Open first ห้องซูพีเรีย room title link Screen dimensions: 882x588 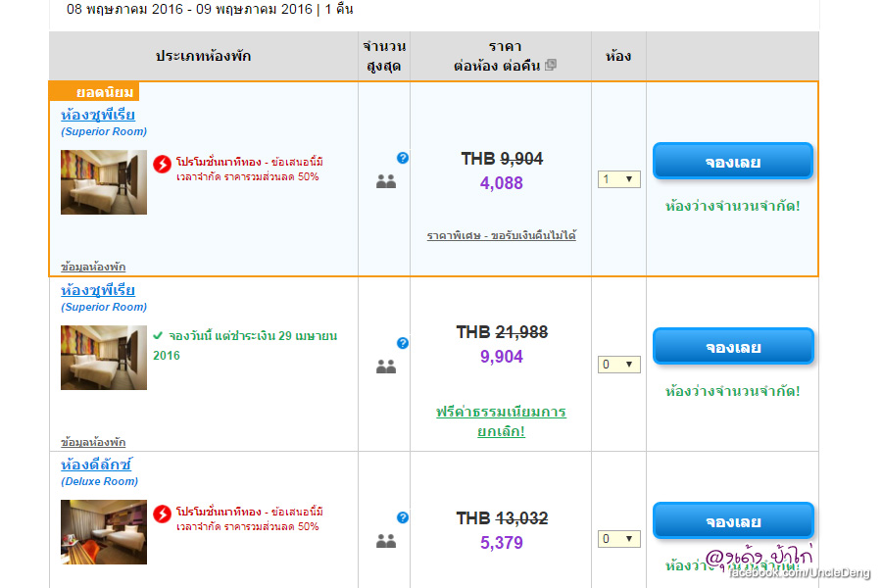click(98, 115)
